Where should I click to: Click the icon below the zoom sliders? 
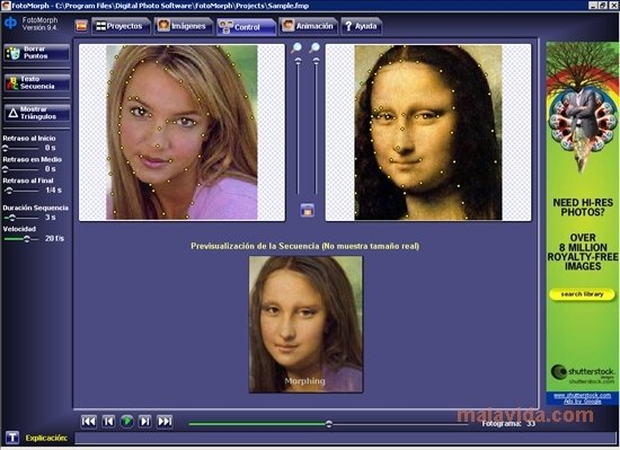pos(307,210)
